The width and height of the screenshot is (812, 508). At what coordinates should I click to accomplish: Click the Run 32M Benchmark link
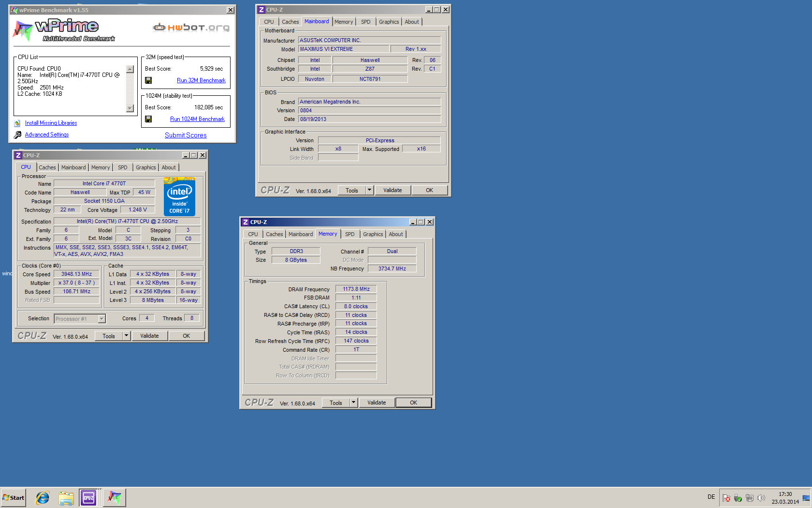201,80
